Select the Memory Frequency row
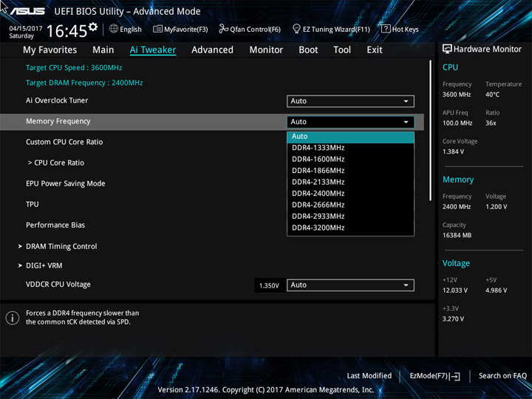This screenshot has width=532, height=399. [212, 122]
